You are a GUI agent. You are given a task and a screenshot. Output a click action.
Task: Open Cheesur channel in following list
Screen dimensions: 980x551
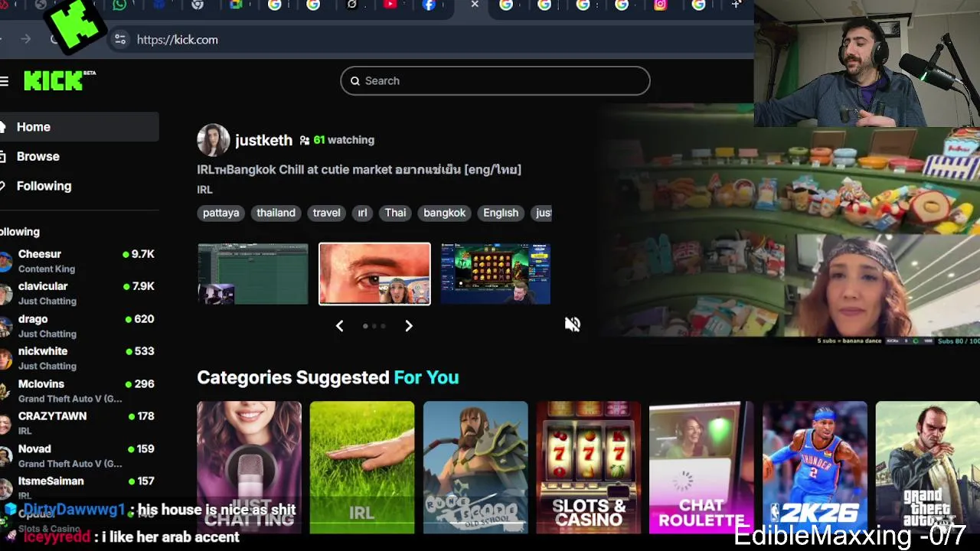click(x=79, y=261)
